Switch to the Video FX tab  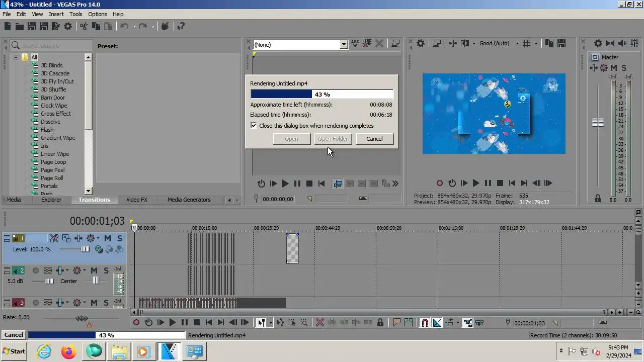[x=137, y=200]
